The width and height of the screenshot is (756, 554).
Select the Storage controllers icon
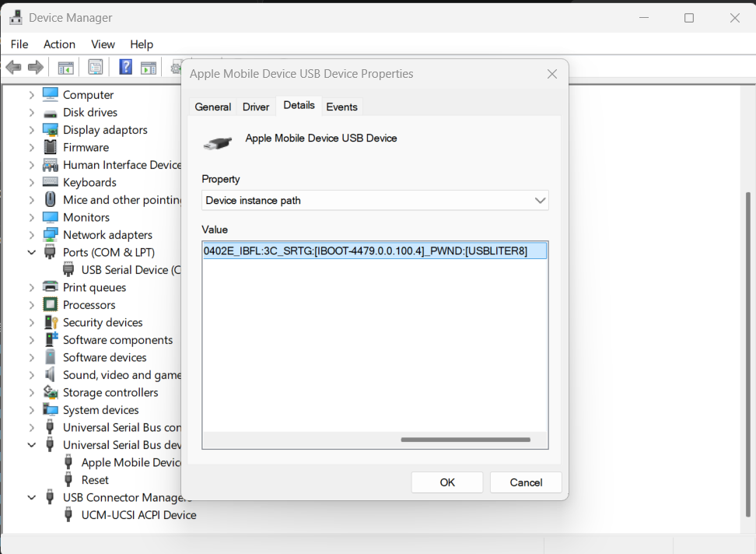click(50, 392)
